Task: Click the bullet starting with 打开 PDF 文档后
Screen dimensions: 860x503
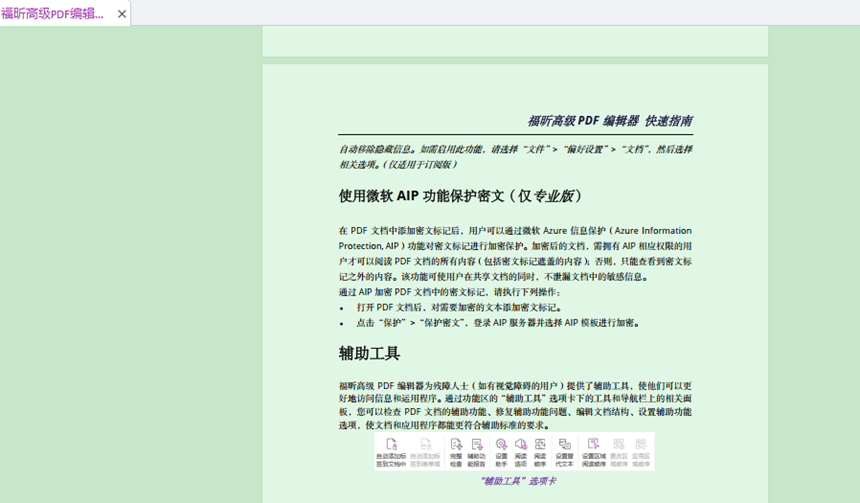Action: point(459,308)
